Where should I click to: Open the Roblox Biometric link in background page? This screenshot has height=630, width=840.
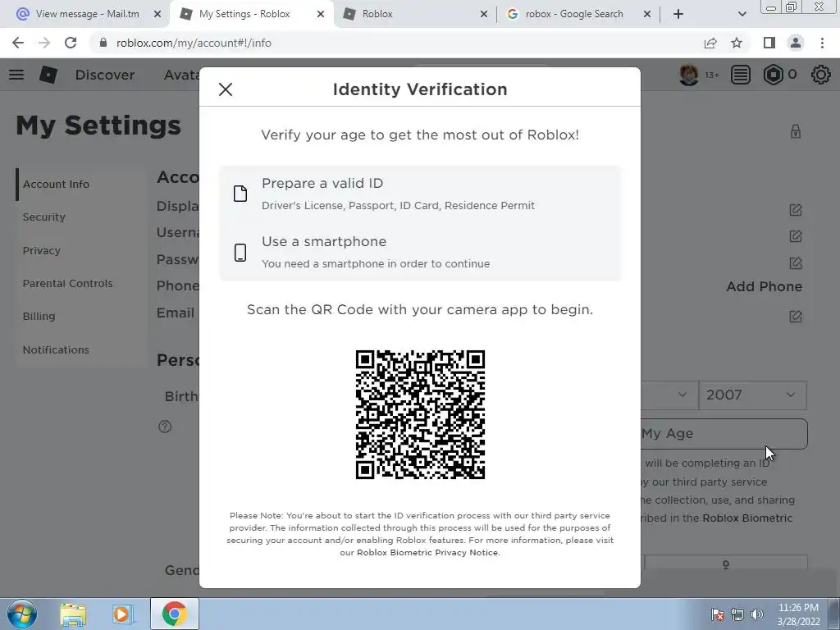[x=747, y=518]
